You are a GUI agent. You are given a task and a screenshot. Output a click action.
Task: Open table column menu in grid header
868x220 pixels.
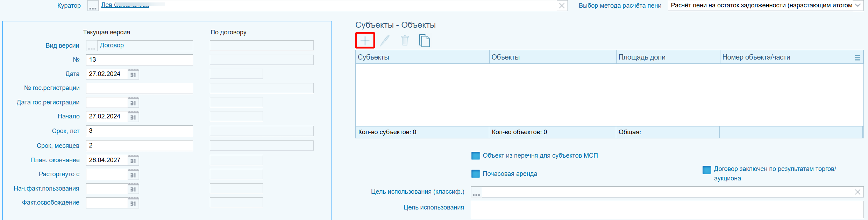(858, 57)
